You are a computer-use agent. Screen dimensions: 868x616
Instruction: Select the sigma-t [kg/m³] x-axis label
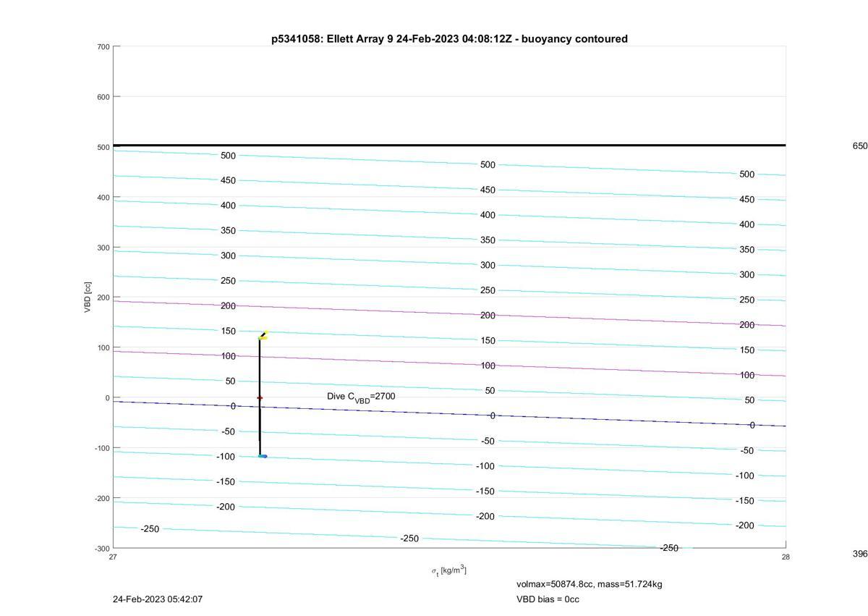[449, 571]
